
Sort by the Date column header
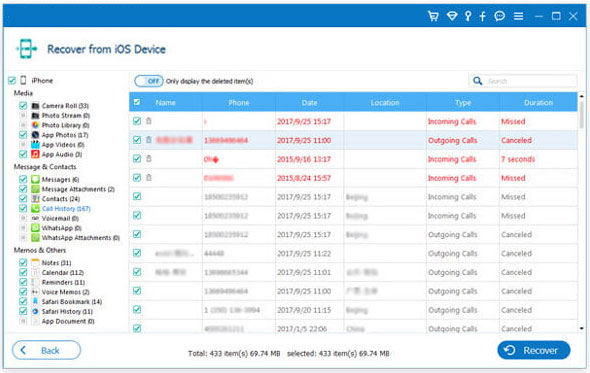point(309,102)
